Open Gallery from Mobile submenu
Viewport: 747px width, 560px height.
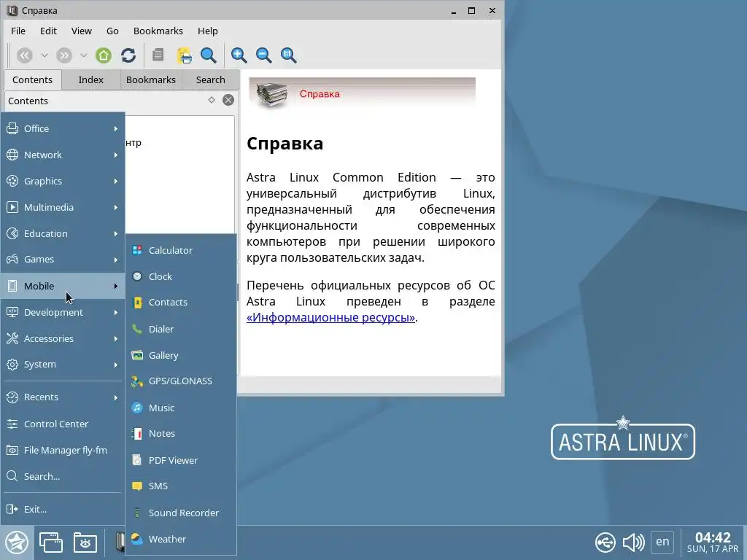[x=181, y=355]
